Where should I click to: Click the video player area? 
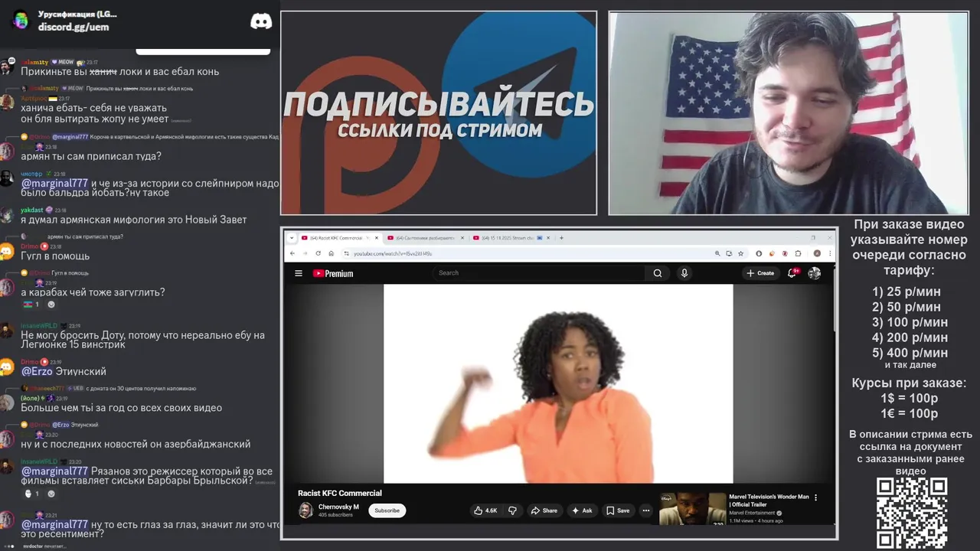point(558,383)
